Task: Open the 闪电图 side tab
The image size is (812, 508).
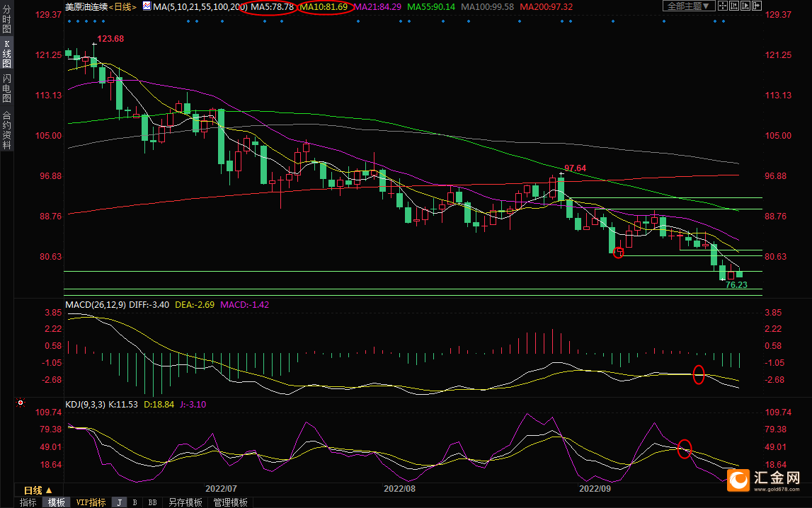Action: point(6,88)
